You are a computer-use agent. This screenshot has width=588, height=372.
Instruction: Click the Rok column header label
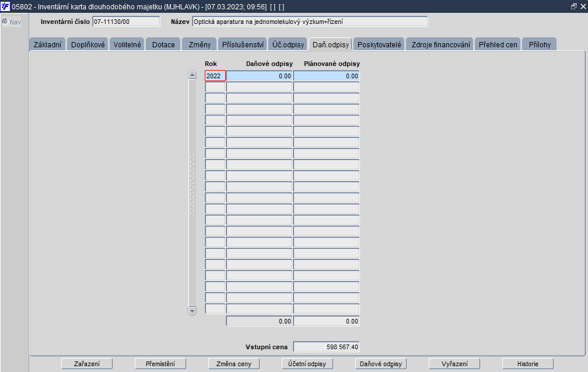(x=211, y=64)
